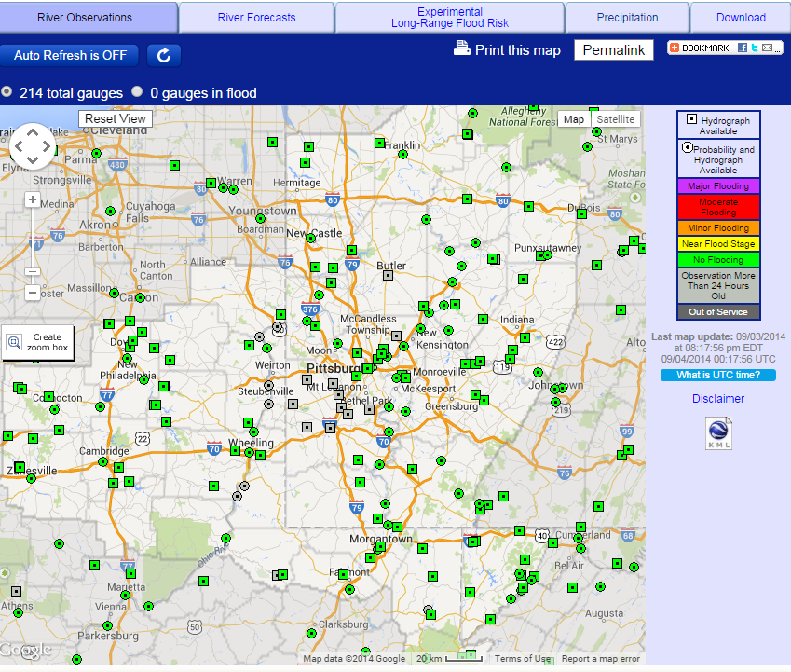Click the refresh arrow icon

pyautogui.click(x=164, y=55)
